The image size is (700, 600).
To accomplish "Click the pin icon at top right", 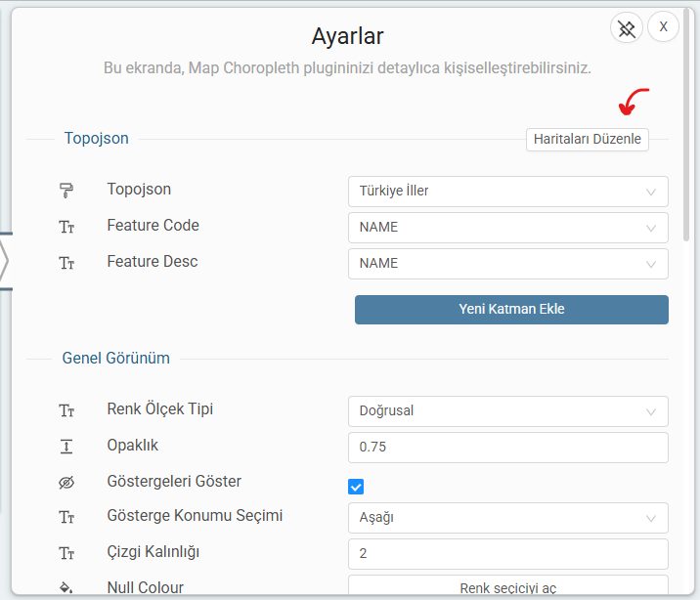I will 627,27.
